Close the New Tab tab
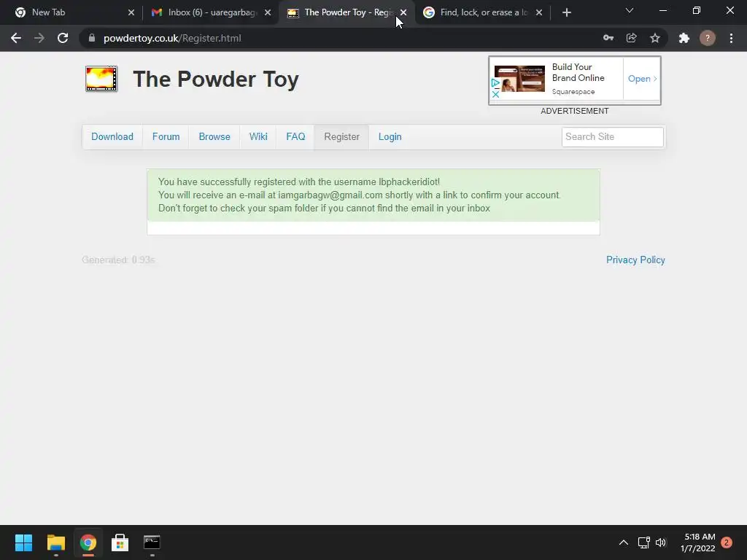This screenshot has height=560, width=747. click(131, 12)
